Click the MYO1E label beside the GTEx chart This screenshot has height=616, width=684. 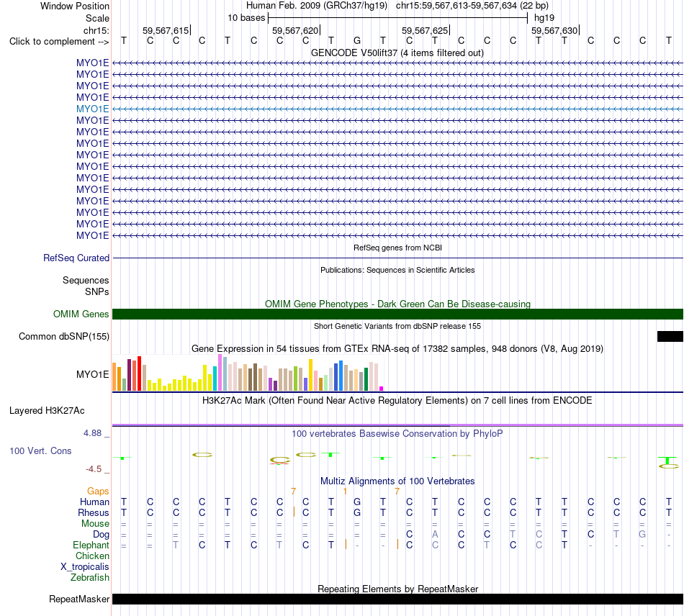(x=92, y=374)
